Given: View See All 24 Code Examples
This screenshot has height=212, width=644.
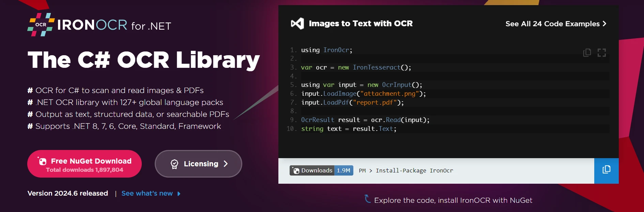Looking at the screenshot, I should [552, 24].
